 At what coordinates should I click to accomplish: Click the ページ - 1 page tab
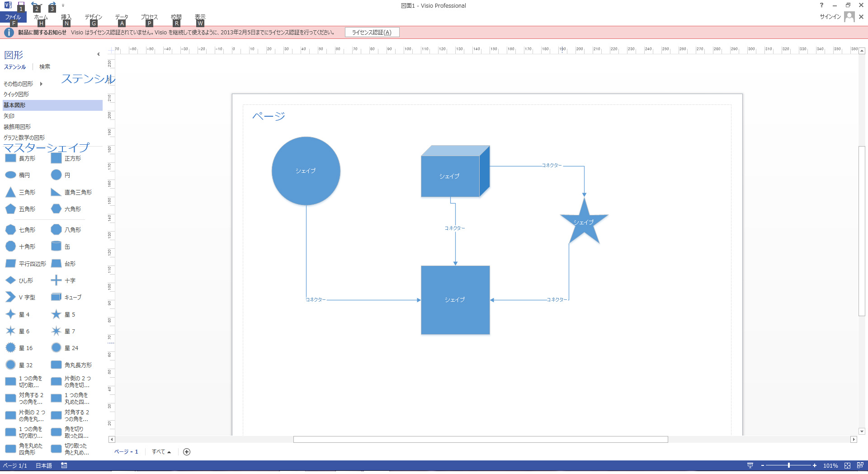click(126, 452)
